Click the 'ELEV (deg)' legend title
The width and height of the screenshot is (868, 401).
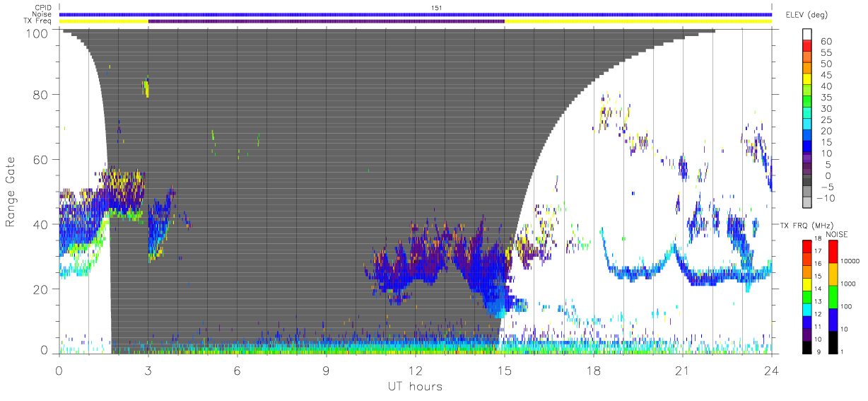click(807, 14)
